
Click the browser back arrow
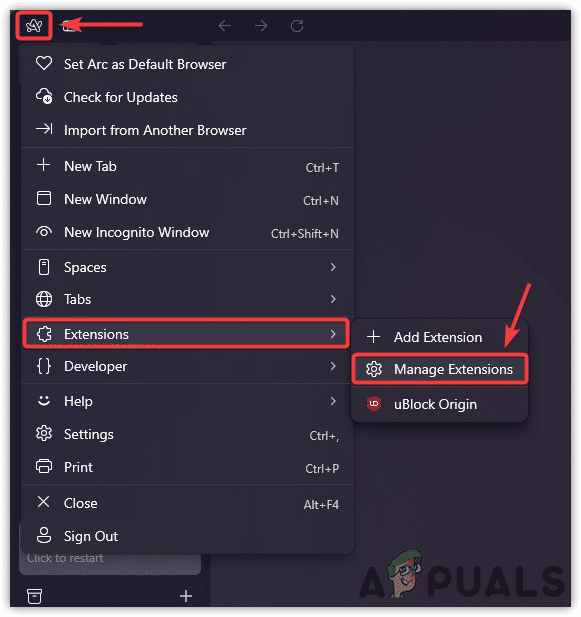225,26
